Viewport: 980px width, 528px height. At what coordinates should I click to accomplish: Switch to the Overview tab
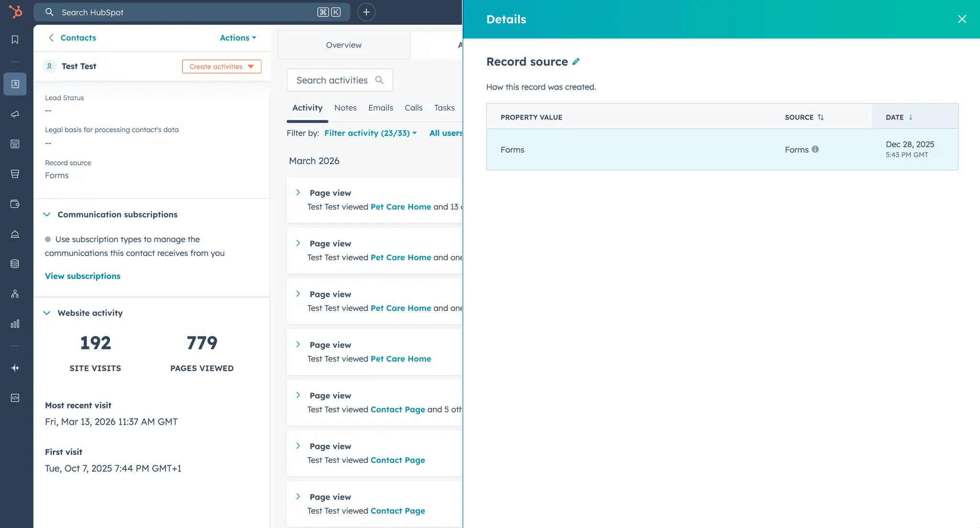[344, 45]
